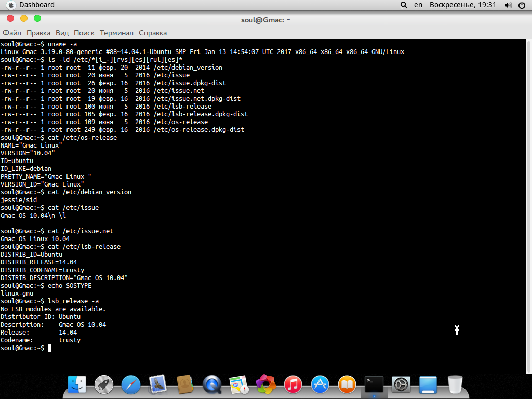Image resolution: width=532 pixels, height=399 pixels.
Task: Click the uname -a command text
Action: click(x=62, y=44)
